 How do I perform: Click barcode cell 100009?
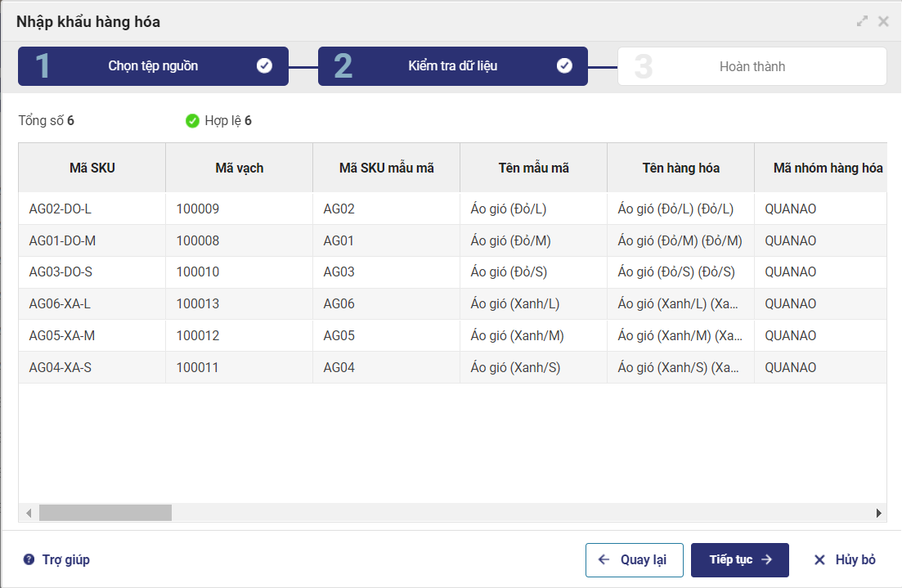tap(240, 209)
